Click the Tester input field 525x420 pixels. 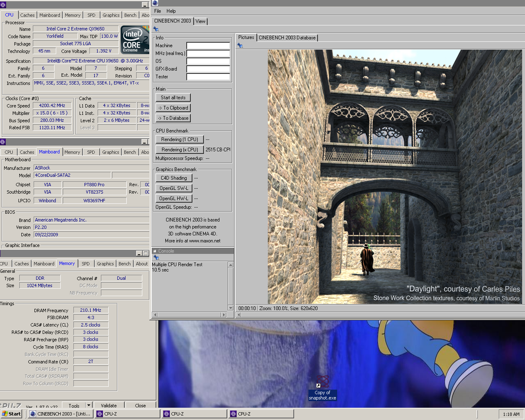pyautogui.click(x=208, y=77)
